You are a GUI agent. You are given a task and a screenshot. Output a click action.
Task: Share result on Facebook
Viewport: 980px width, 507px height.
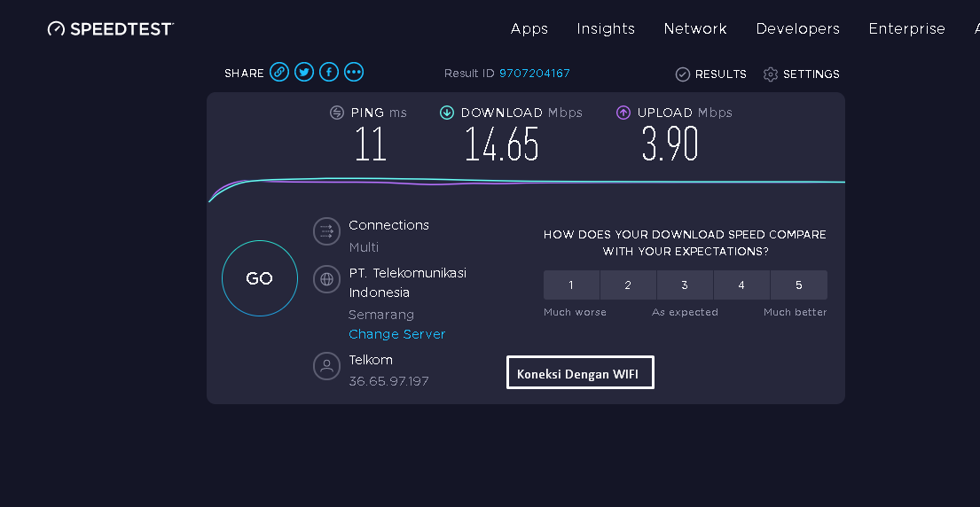(x=329, y=73)
